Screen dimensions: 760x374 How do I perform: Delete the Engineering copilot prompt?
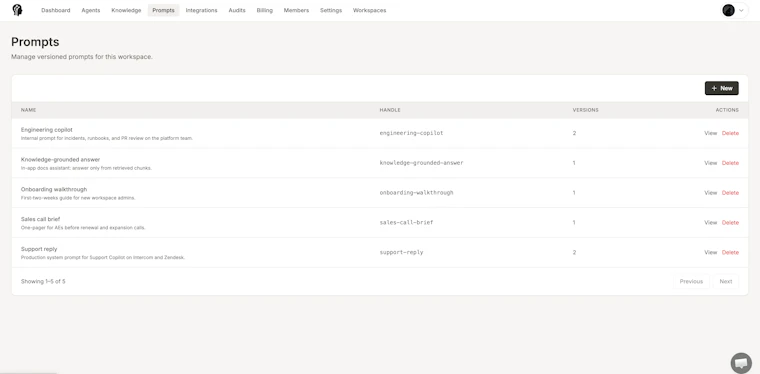point(730,133)
